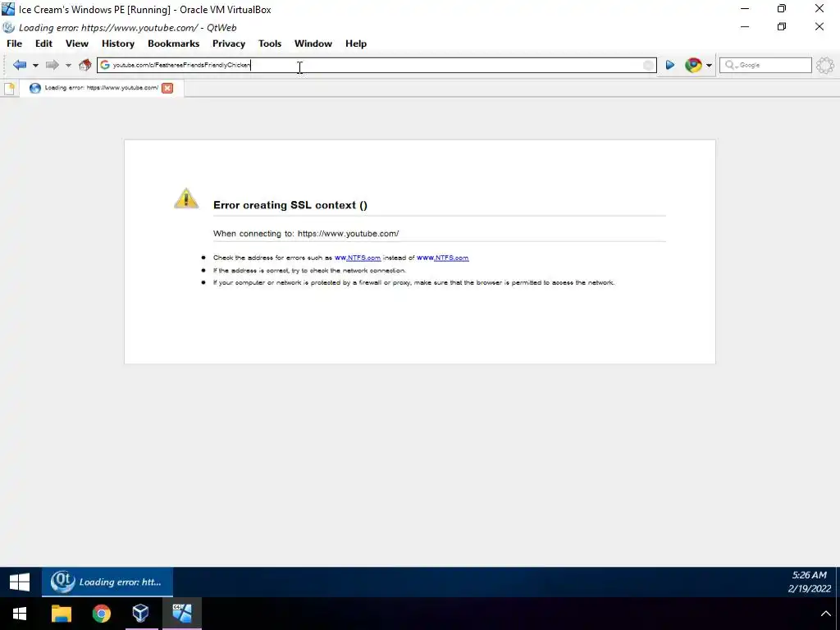This screenshot has height=630, width=840.
Task: Minimize the VirtualBox VM window
Action: tap(745, 8)
